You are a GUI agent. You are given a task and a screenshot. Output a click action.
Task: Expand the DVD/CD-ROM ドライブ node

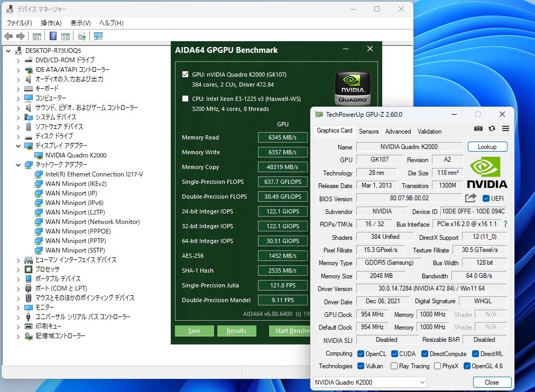[x=18, y=61]
